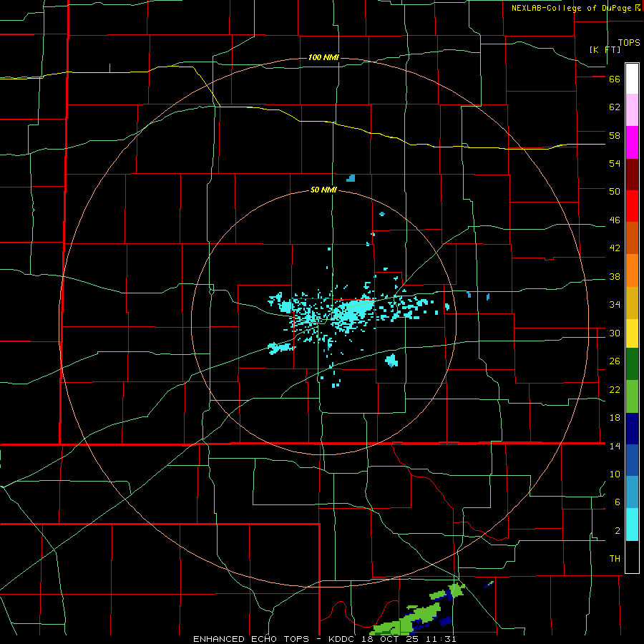Click the 58 scale value
This screenshot has height=644, width=644.
point(615,135)
